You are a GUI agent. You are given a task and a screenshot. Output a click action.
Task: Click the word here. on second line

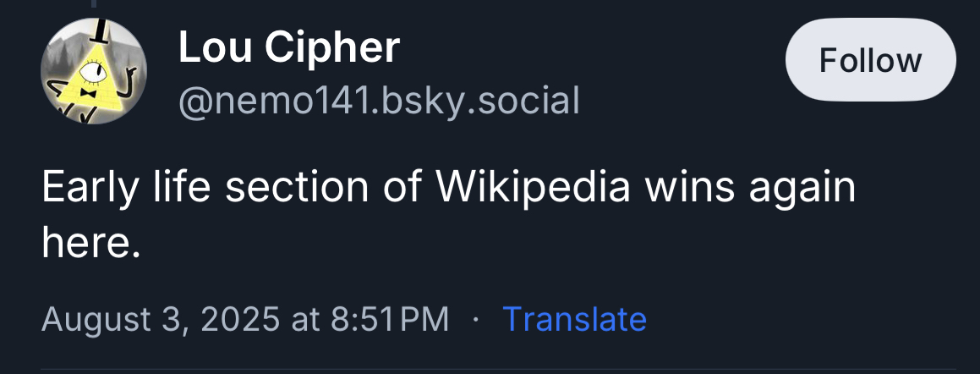pos(90,243)
